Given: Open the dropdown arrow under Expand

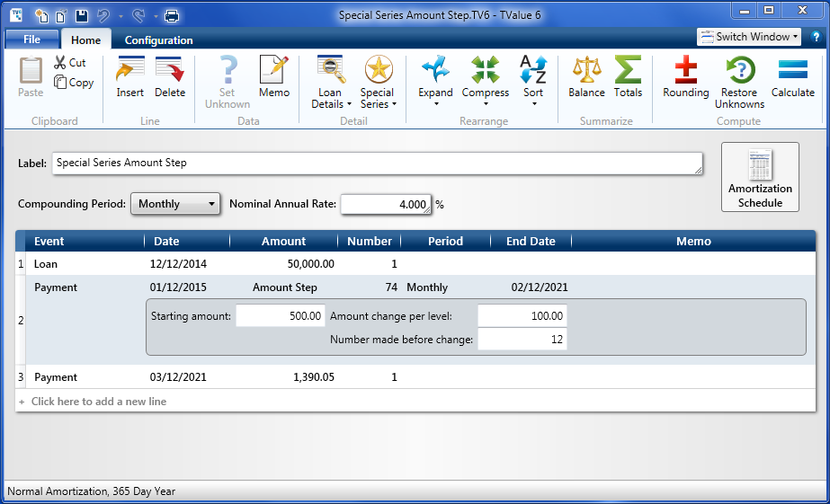Looking at the screenshot, I should click(x=436, y=104).
